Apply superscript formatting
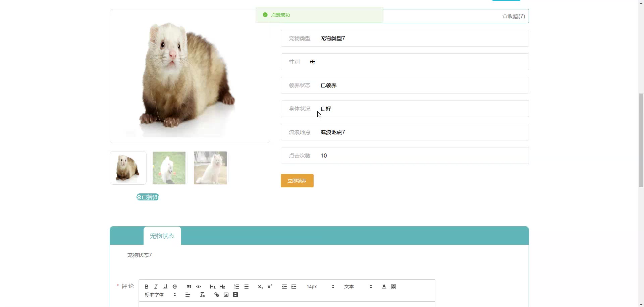Screen dimensions: 644x307 [270, 287]
